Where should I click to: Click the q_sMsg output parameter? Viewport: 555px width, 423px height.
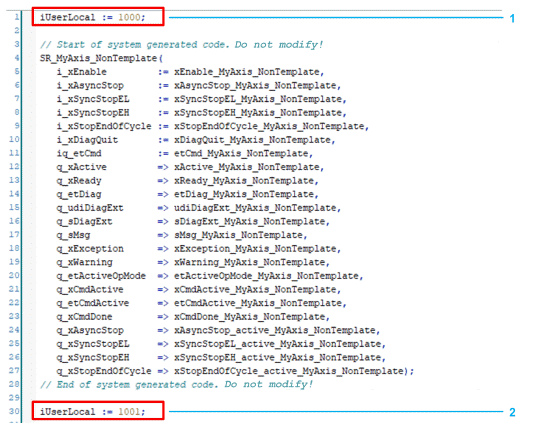[73, 235]
